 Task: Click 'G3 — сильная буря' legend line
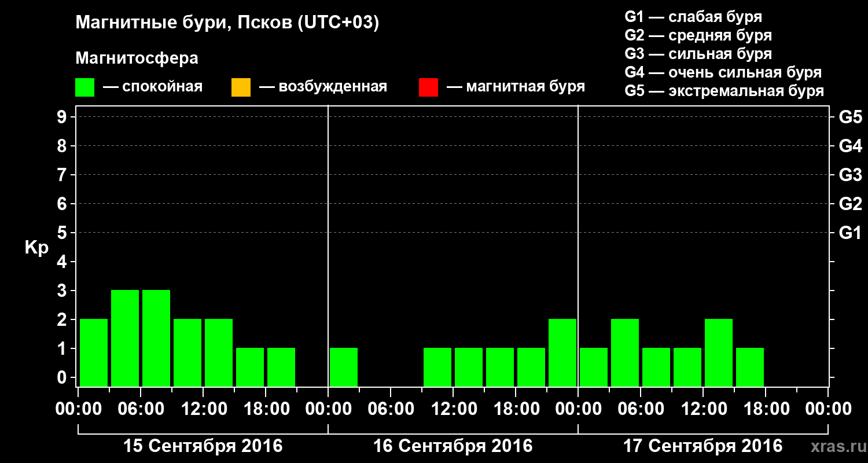coord(698,54)
